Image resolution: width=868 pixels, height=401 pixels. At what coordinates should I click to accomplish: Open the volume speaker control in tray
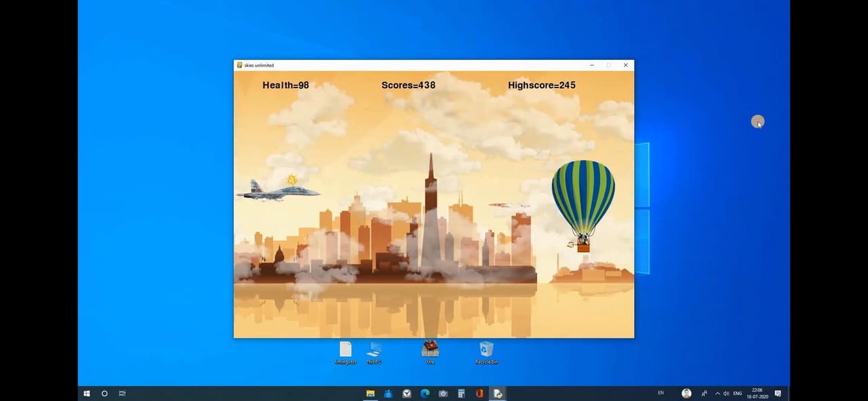click(x=726, y=394)
